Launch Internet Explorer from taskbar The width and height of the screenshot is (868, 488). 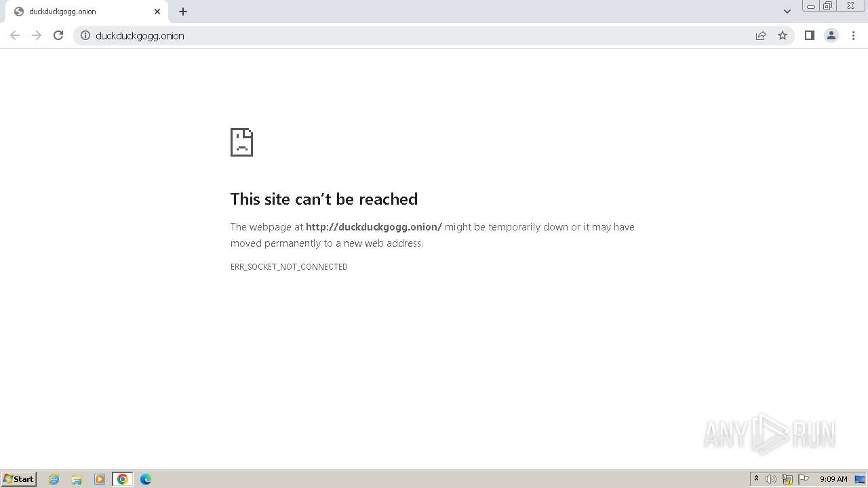[x=54, y=479]
